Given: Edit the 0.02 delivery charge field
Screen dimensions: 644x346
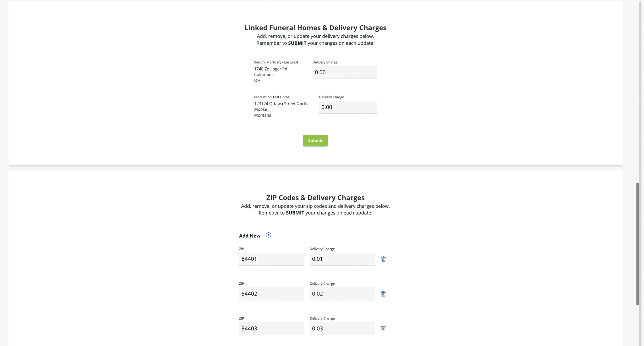Looking at the screenshot, I should [x=342, y=294].
